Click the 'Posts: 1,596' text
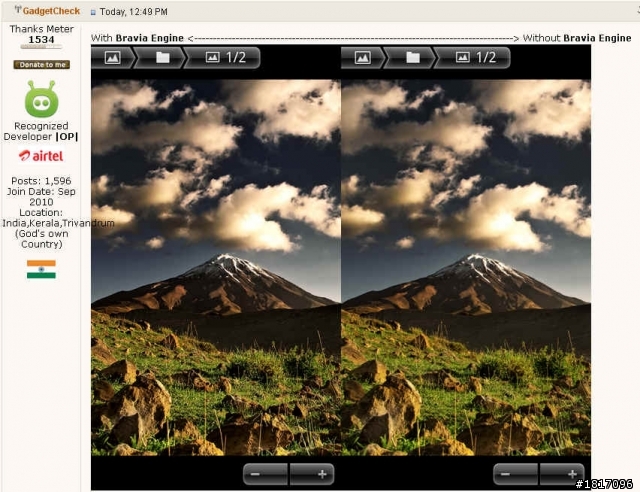Image resolution: width=640 pixels, height=492 pixels. coord(41,180)
